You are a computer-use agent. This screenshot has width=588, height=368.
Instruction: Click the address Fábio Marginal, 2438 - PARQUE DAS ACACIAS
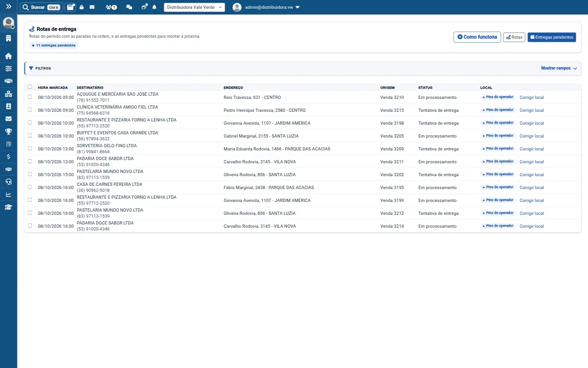click(x=269, y=188)
